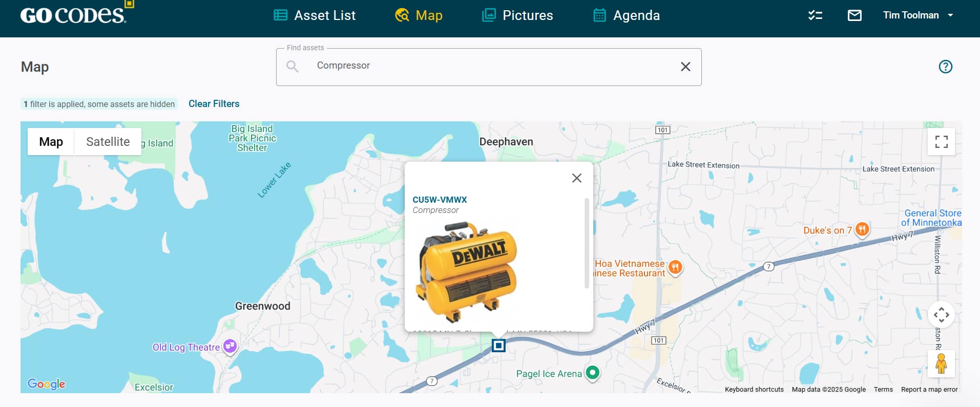Select the Map view type button

point(51,142)
